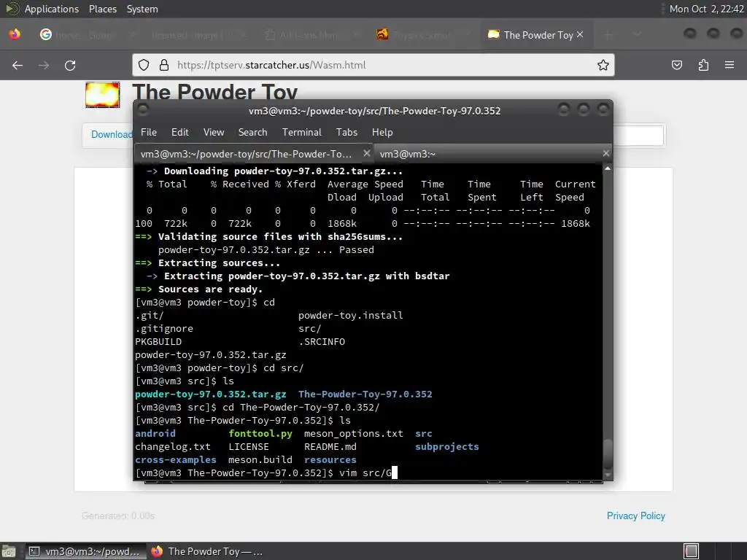The height and width of the screenshot is (560, 747).
Task: Switch to the Google tab
Action: 86,35
